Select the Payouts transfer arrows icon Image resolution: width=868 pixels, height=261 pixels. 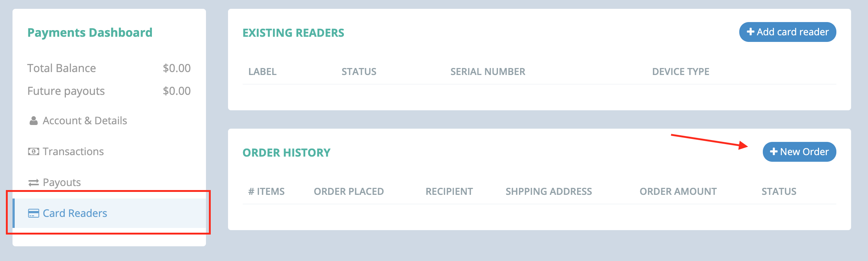[x=33, y=182]
